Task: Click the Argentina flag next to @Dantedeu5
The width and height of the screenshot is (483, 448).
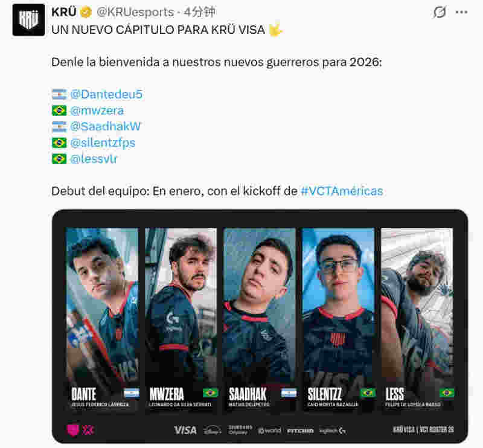Action: pyautogui.click(x=59, y=94)
